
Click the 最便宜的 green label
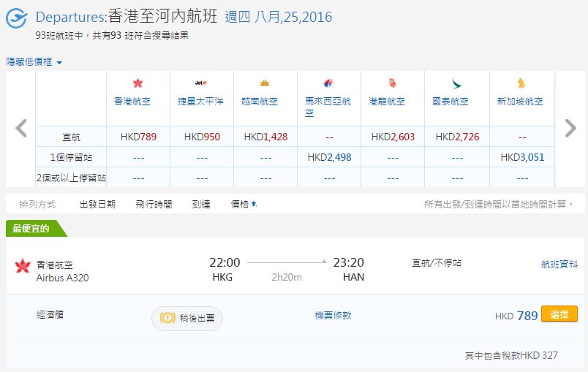[36, 229]
